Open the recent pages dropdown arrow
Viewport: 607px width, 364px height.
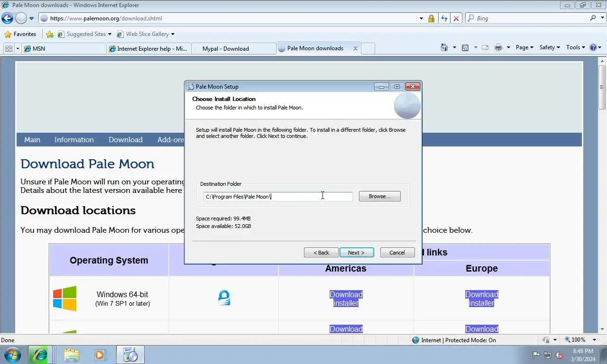[32, 18]
